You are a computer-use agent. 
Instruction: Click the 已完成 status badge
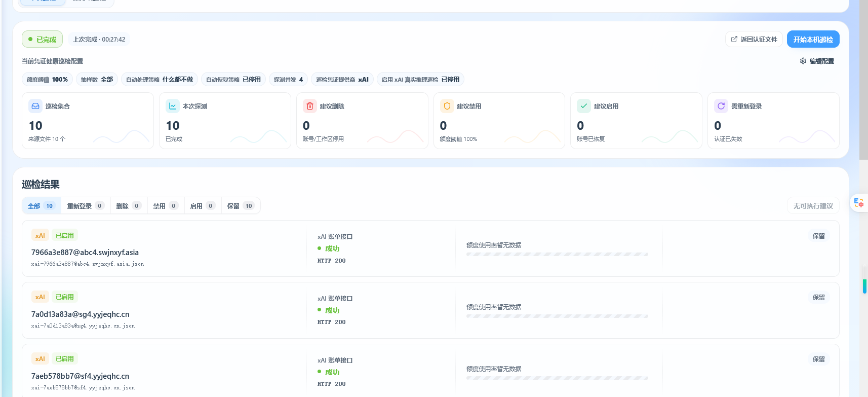(x=43, y=40)
